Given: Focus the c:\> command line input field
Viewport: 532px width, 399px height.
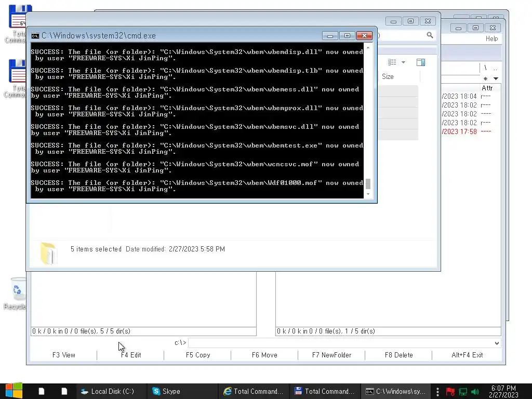Looking at the screenshot, I should [341, 343].
